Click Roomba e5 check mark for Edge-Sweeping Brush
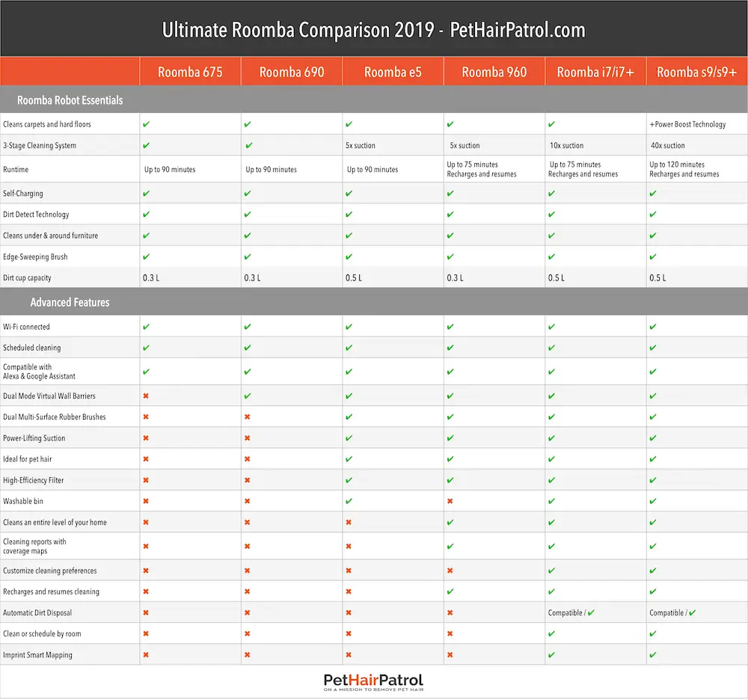This screenshot has height=700, width=748. click(349, 257)
